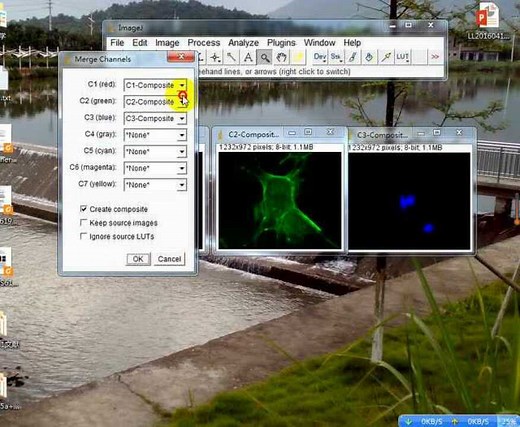Close the Merge Channels dialog
The width and height of the screenshot is (520, 427).
pos(181,56)
